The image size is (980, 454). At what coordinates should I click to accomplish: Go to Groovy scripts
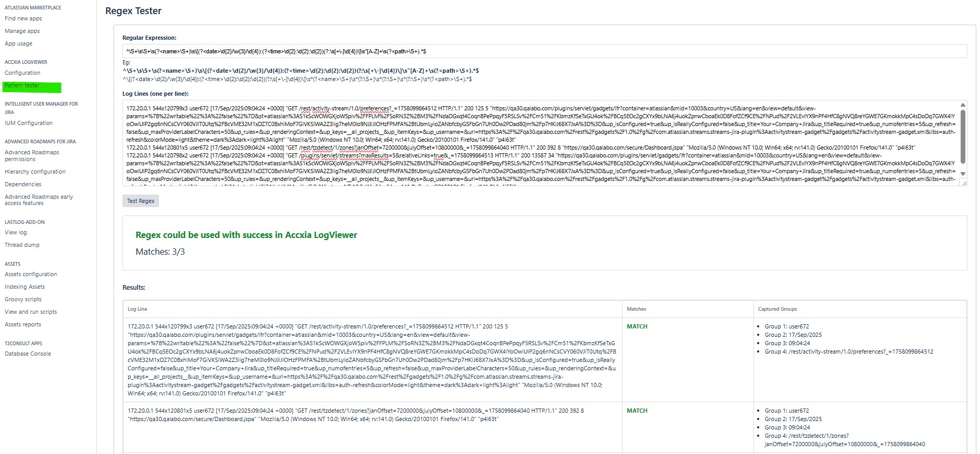coord(23,299)
